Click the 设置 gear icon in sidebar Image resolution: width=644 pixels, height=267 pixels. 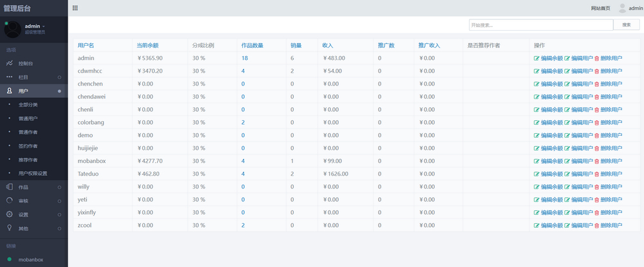[9, 214]
